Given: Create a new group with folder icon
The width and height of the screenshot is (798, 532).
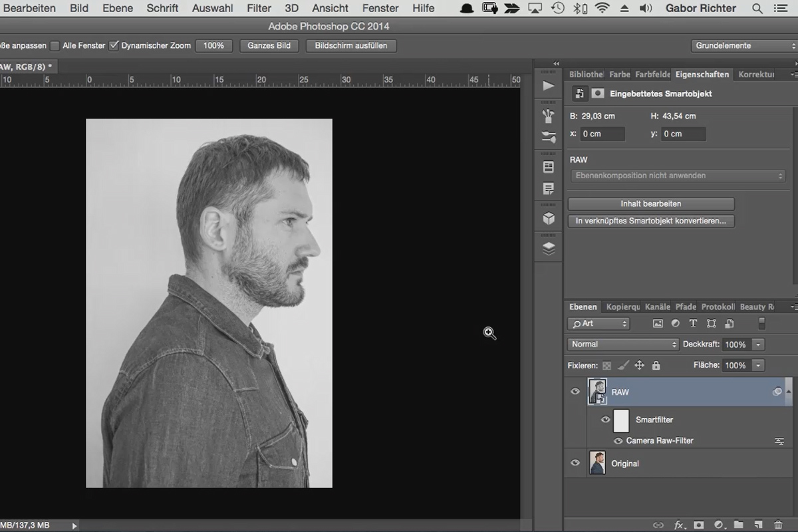Looking at the screenshot, I should tap(739, 525).
